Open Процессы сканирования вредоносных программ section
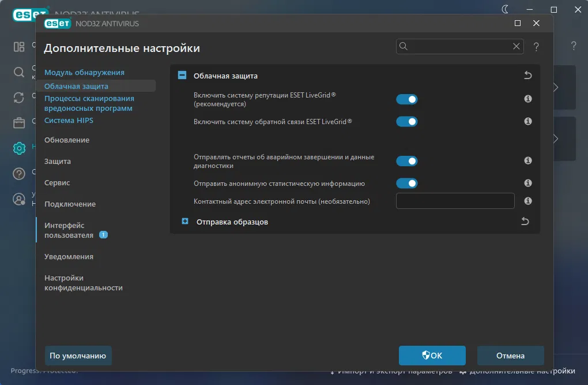This screenshot has width=588, height=385. pyautogui.click(x=89, y=103)
